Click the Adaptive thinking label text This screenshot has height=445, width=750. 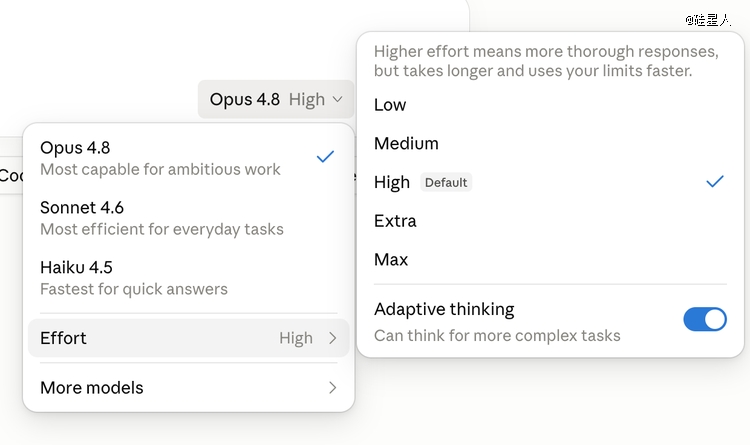pyautogui.click(x=444, y=310)
